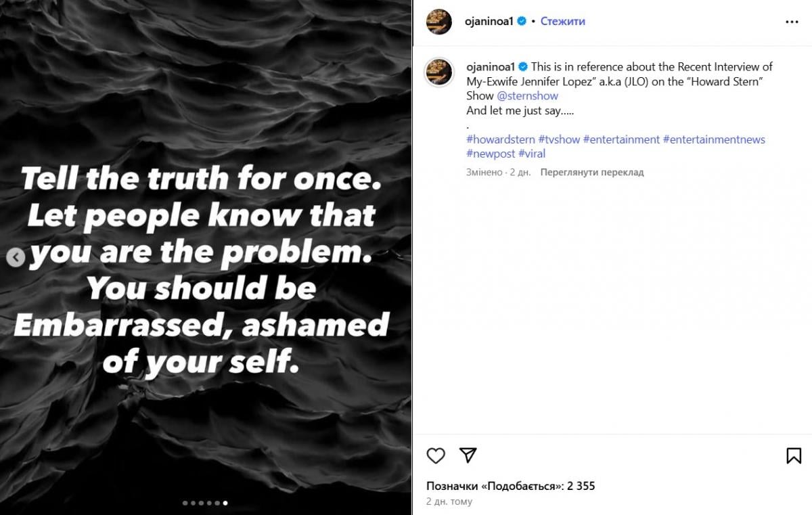Open ojaninoa1 profile picture in header

click(x=439, y=22)
